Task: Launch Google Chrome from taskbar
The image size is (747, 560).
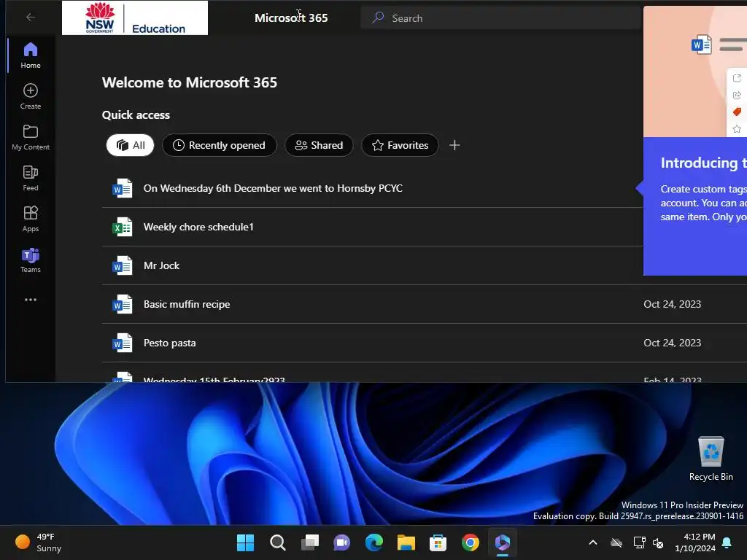Action: 471,542
